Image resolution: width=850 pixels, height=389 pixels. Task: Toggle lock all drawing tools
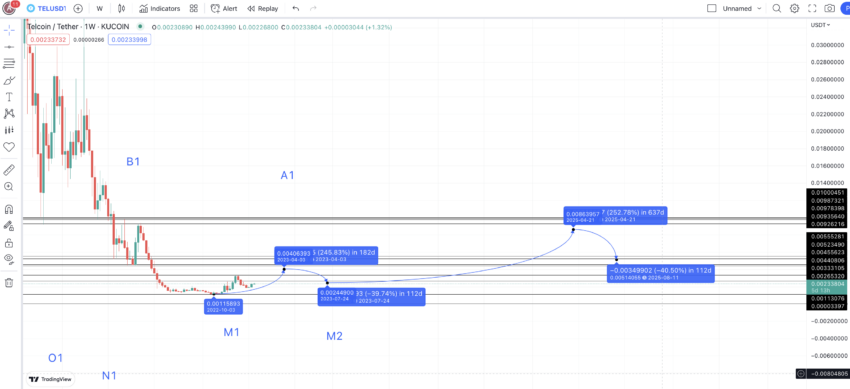tap(9, 242)
